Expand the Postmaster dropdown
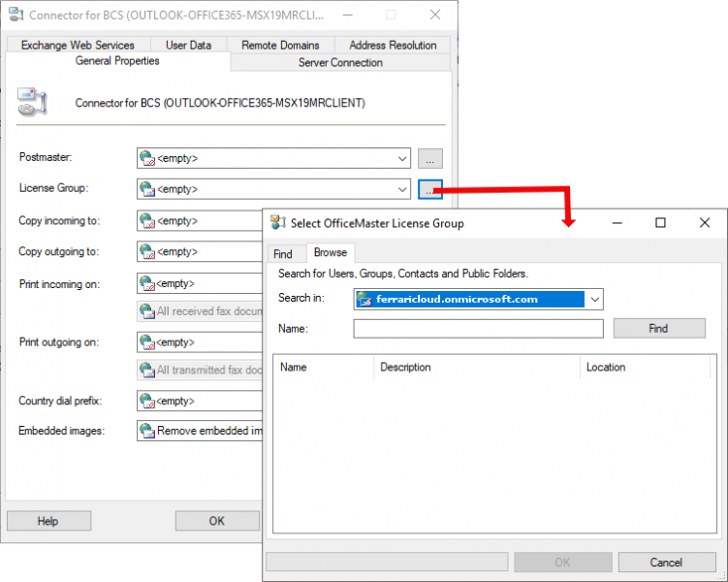Image resolution: width=728 pixels, height=582 pixels. point(402,158)
